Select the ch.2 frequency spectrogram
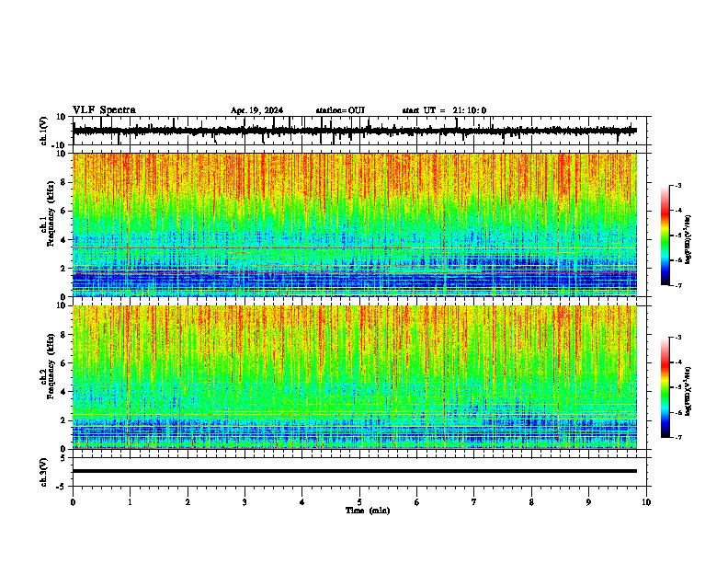Image resolution: width=728 pixels, height=563 pixels. coord(355,377)
